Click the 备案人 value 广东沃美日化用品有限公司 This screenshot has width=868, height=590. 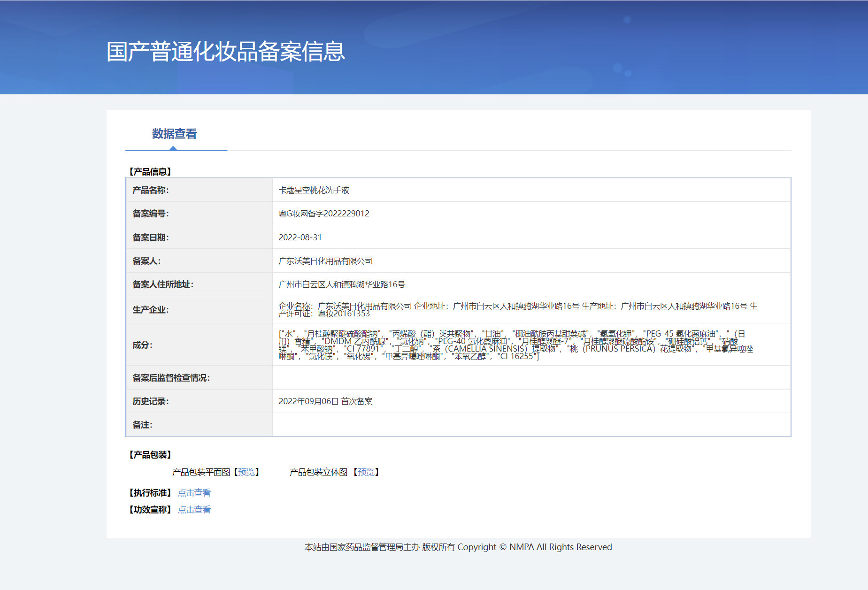coord(325,261)
